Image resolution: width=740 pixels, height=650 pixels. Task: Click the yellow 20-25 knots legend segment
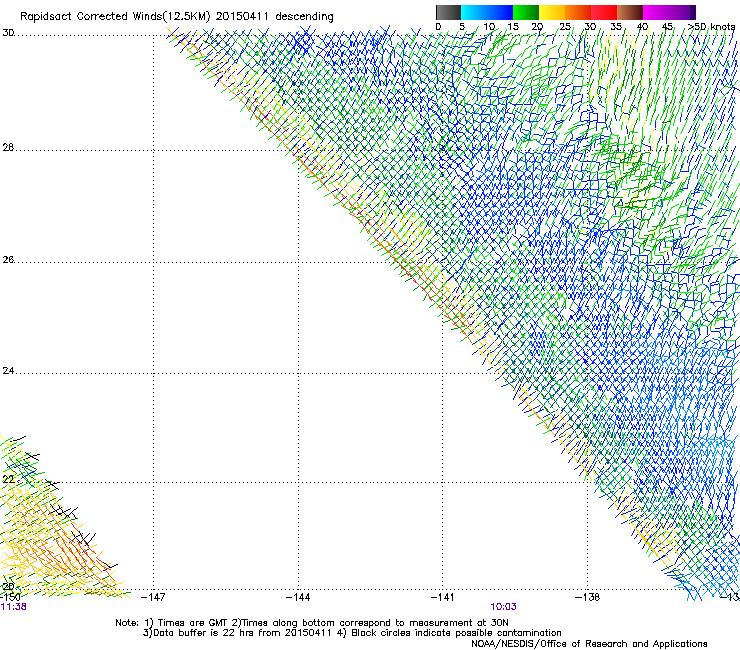pyautogui.click(x=552, y=12)
